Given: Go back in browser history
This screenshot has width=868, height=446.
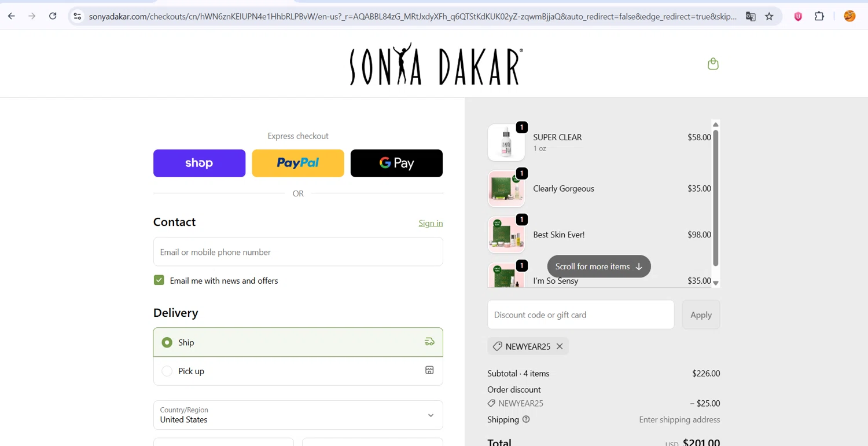Looking at the screenshot, I should click(12, 16).
